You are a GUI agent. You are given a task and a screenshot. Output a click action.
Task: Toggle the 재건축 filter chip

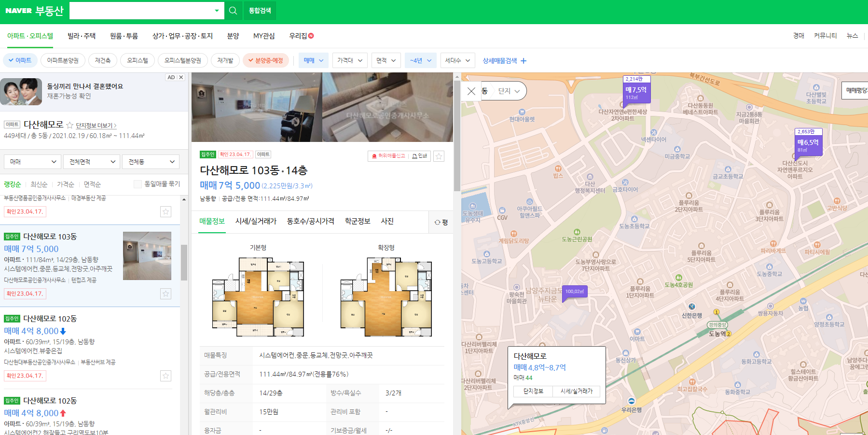pyautogui.click(x=103, y=60)
